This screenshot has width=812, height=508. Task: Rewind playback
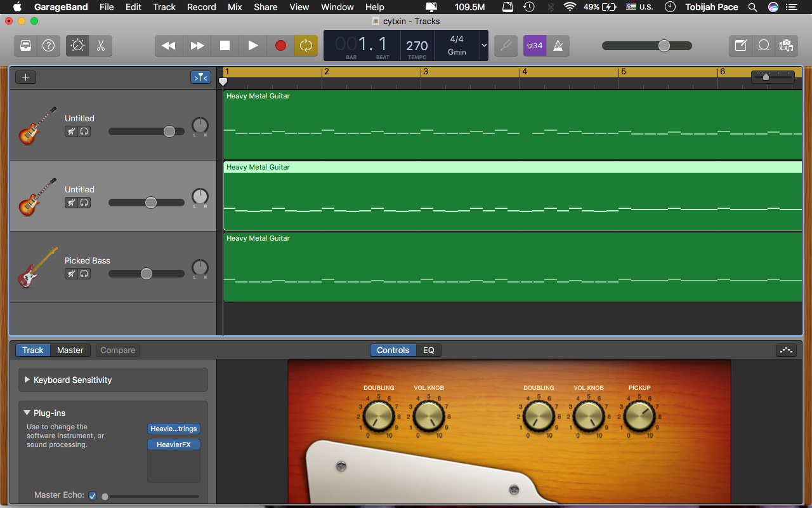click(169, 46)
